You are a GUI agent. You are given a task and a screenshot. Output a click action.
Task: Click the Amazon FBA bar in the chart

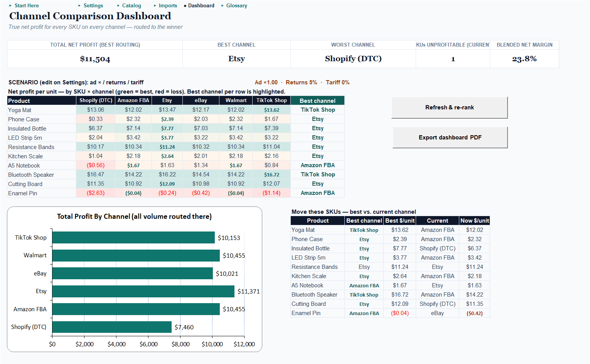[136, 309]
